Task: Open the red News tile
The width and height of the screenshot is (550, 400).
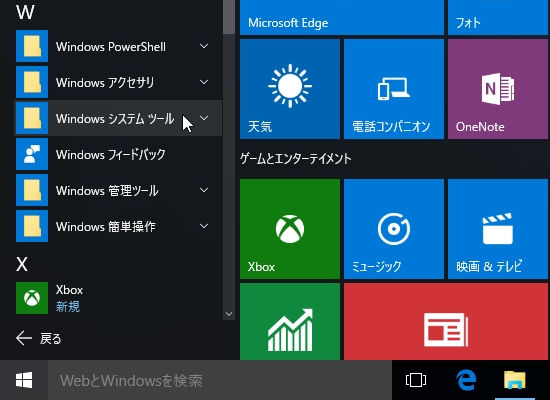Action: click(x=446, y=321)
